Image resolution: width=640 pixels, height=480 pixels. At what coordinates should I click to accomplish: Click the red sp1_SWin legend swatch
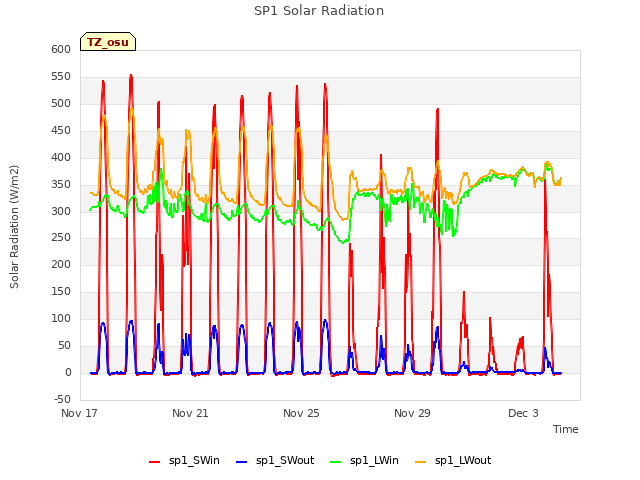coord(155,462)
